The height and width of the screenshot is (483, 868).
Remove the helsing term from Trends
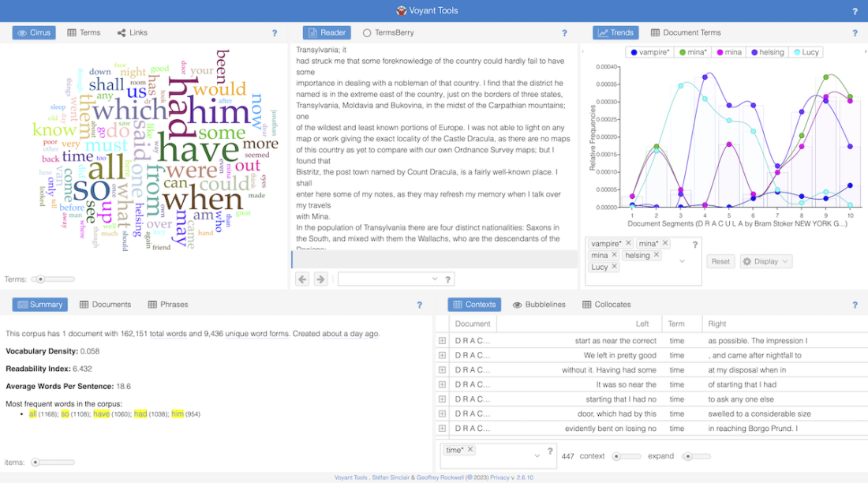pos(657,255)
